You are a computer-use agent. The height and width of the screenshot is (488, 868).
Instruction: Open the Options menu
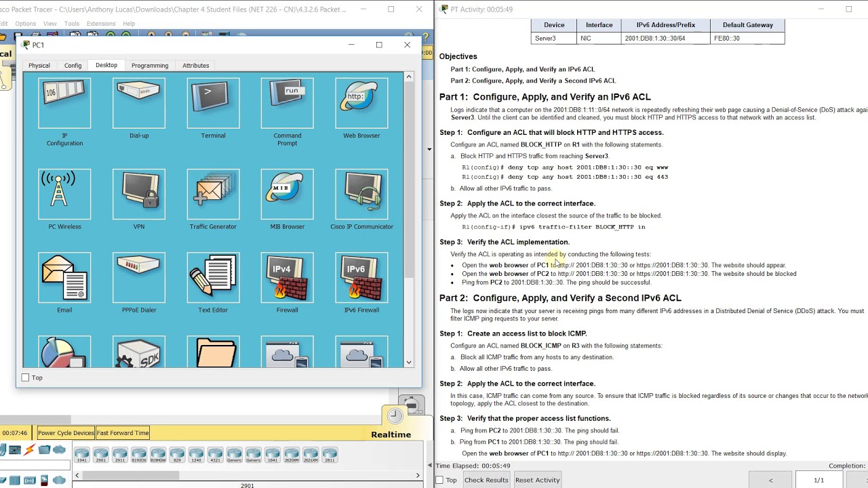pos(26,24)
